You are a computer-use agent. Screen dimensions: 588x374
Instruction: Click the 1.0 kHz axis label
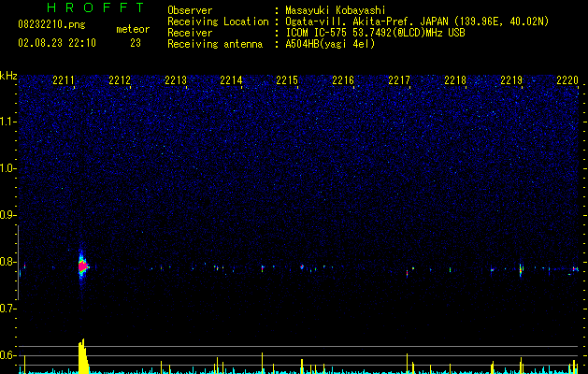tap(8, 168)
